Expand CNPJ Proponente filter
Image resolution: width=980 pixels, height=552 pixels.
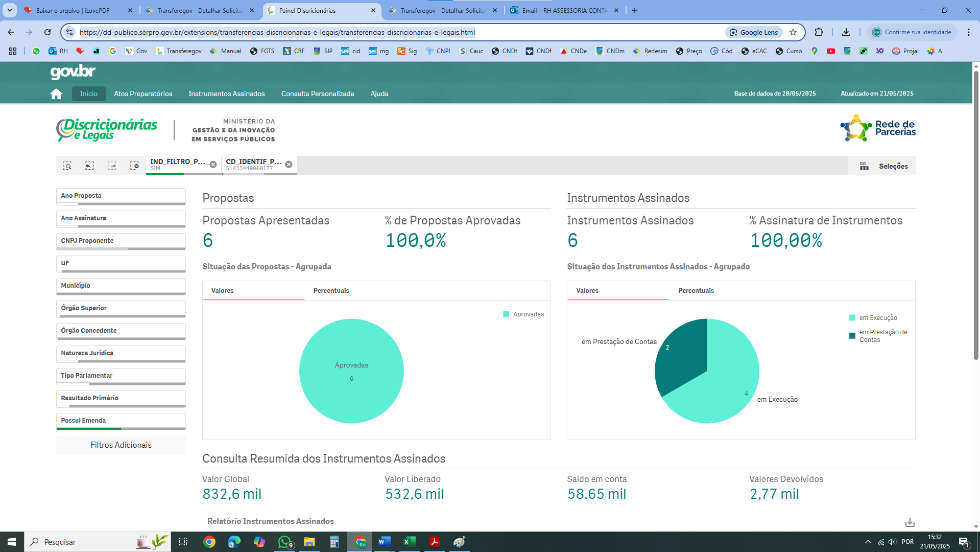point(121,241)
